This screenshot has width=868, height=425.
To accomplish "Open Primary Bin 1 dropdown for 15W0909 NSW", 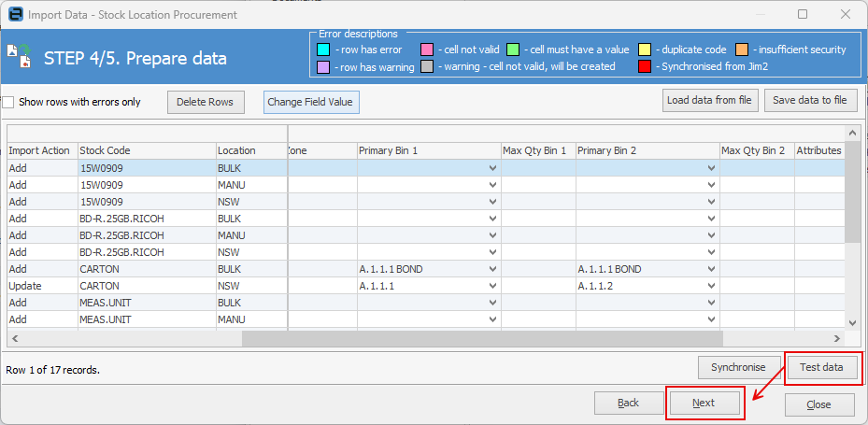I will [492, 202].
